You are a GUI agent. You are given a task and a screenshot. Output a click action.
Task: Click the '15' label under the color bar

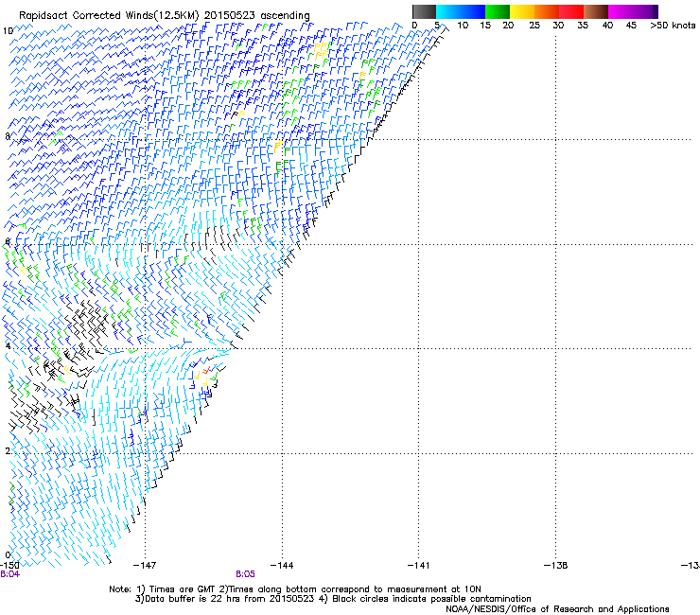485,25
